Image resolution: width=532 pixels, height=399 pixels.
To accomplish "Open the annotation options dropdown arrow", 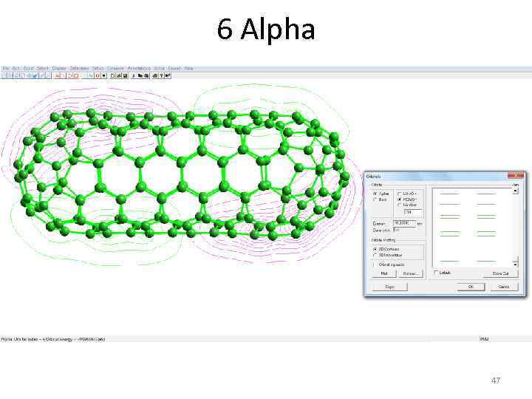I will click(104, 75).
